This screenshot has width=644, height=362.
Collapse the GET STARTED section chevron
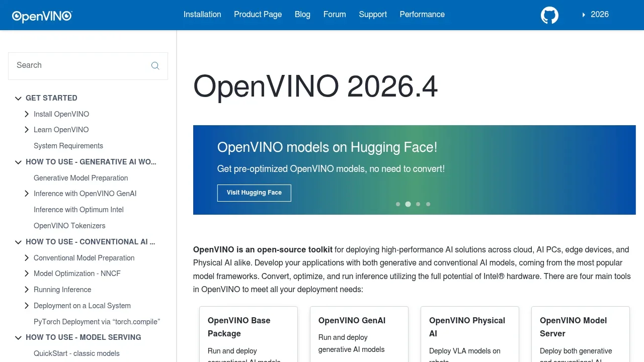(18, 99)
